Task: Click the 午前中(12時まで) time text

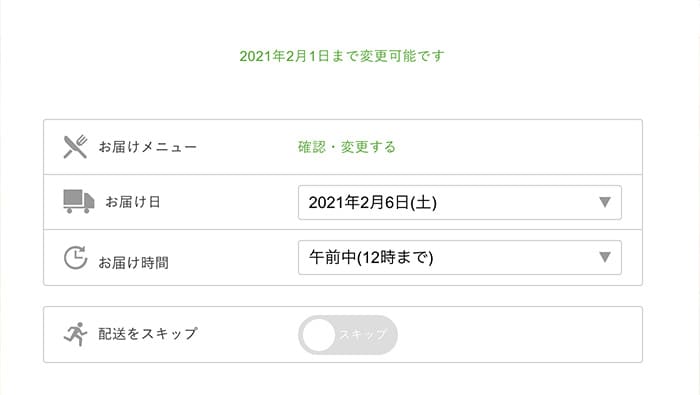Action: pos(371,258)
